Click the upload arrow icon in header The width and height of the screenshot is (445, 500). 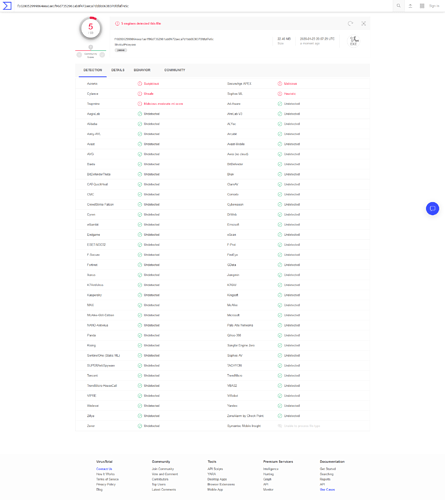[x=410, y=6]
